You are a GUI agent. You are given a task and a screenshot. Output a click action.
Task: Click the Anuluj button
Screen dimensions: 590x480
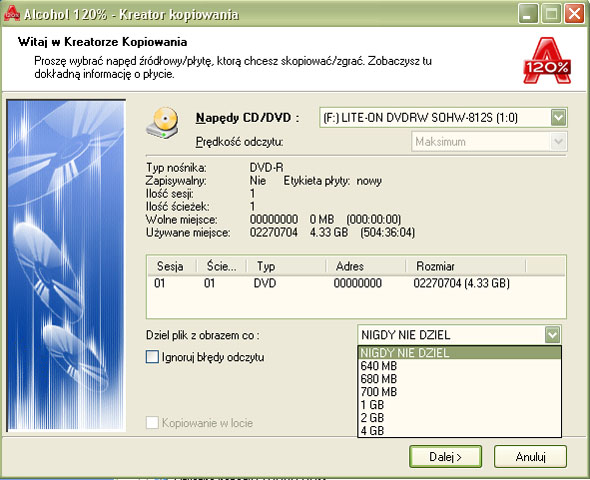pyautogui.click(x=530, y=457)
